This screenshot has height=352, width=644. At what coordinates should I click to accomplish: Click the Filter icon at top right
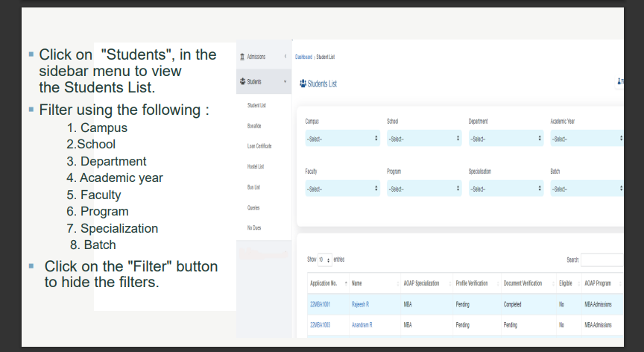619,81
